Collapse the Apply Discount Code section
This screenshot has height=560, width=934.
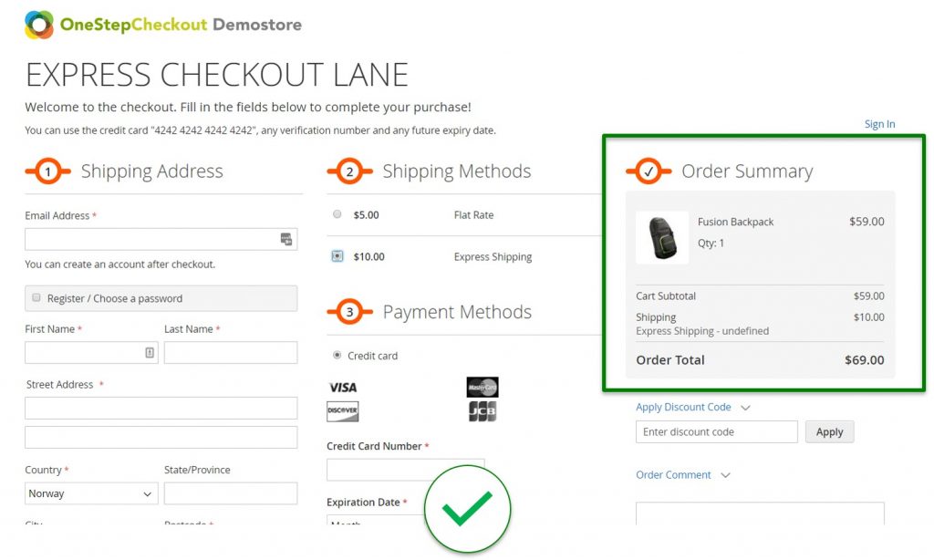click(745, 408)
